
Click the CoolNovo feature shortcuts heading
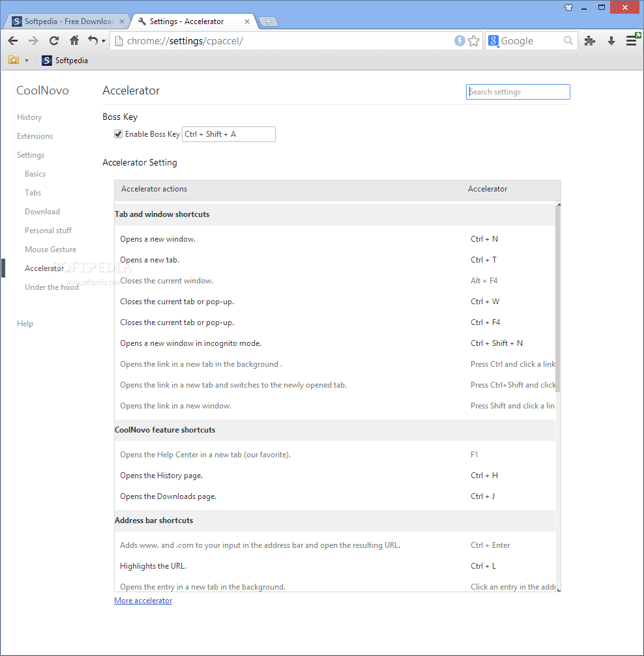coord(165,430)
